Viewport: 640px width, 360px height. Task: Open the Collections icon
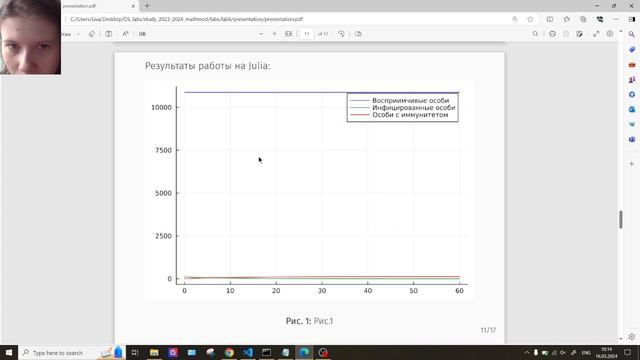point(583,19)
